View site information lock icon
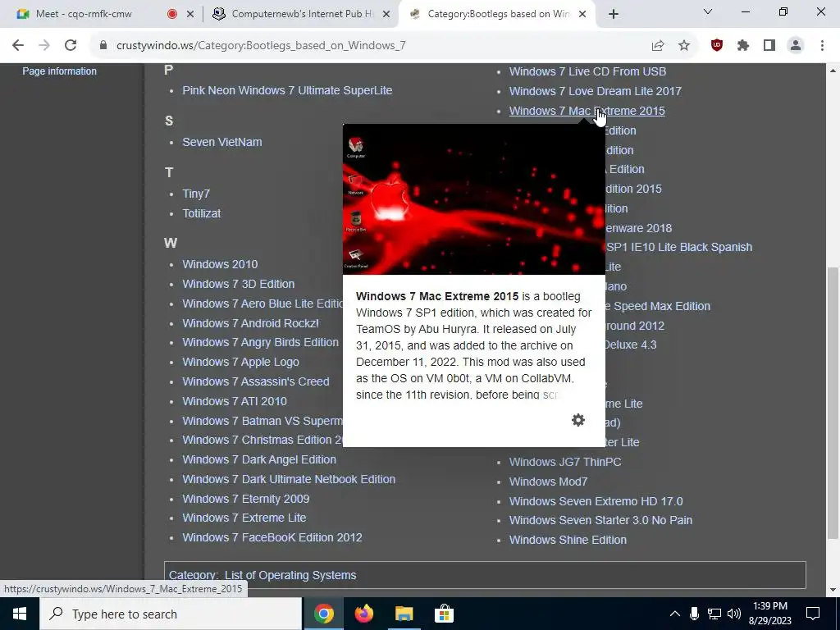Image resolution: width=840 pixels, height=630 pixels. [103, 46]
